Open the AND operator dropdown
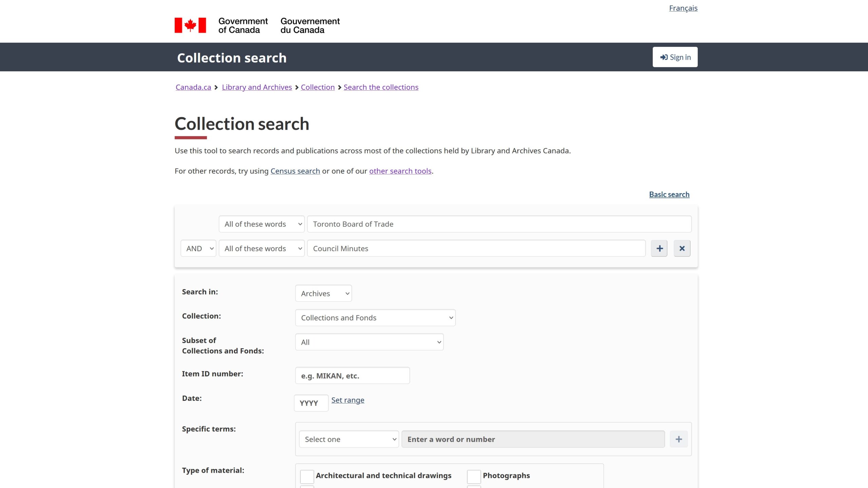 (x=198, y=248)
